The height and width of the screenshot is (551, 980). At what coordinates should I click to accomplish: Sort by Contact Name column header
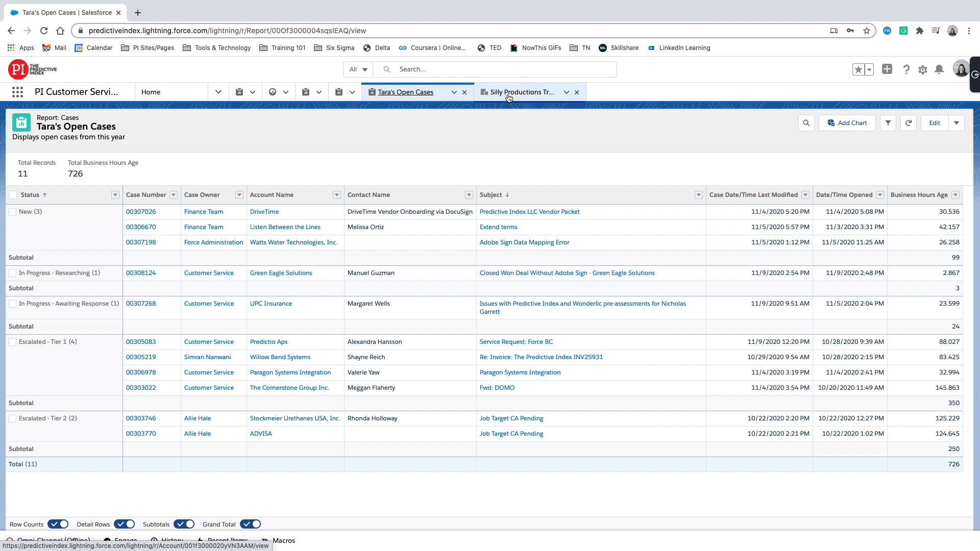(x=369, y=195)
